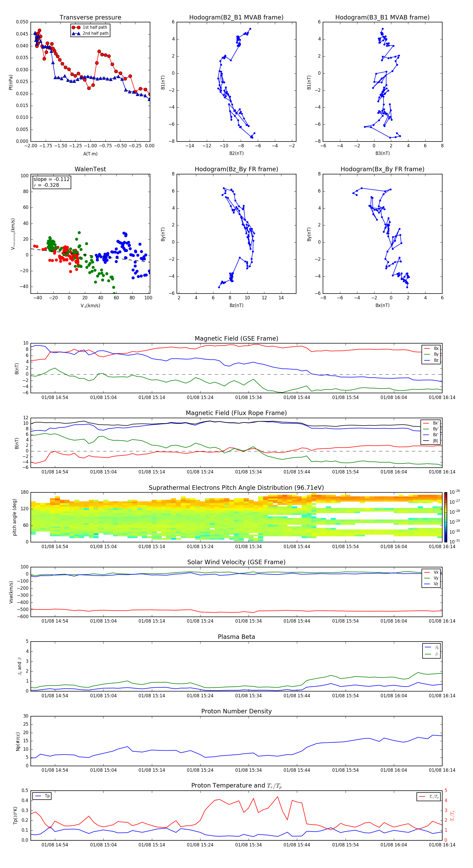Click the "B2(nT)" x-axis label

(236, 153)
